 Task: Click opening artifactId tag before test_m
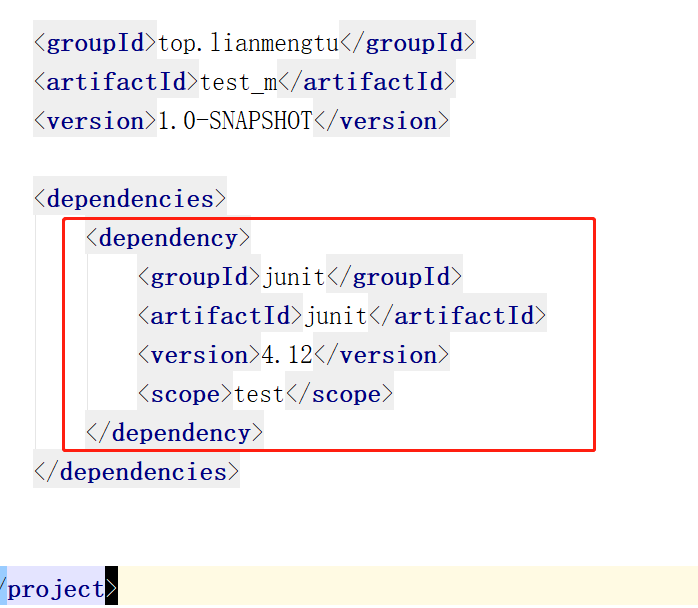coord(116,82)
